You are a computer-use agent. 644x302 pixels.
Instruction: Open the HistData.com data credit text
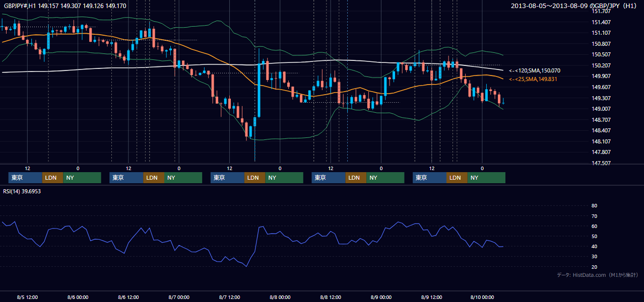(x=598, y=275)
